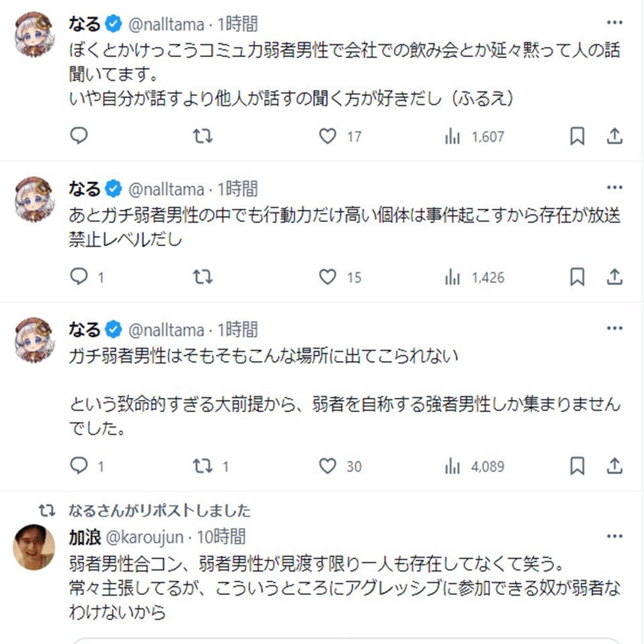The width and height of the screenshot is (644, 644).
Task: Bookmark the tweet with 4,089 views
Action: click(x=577, y=466)
